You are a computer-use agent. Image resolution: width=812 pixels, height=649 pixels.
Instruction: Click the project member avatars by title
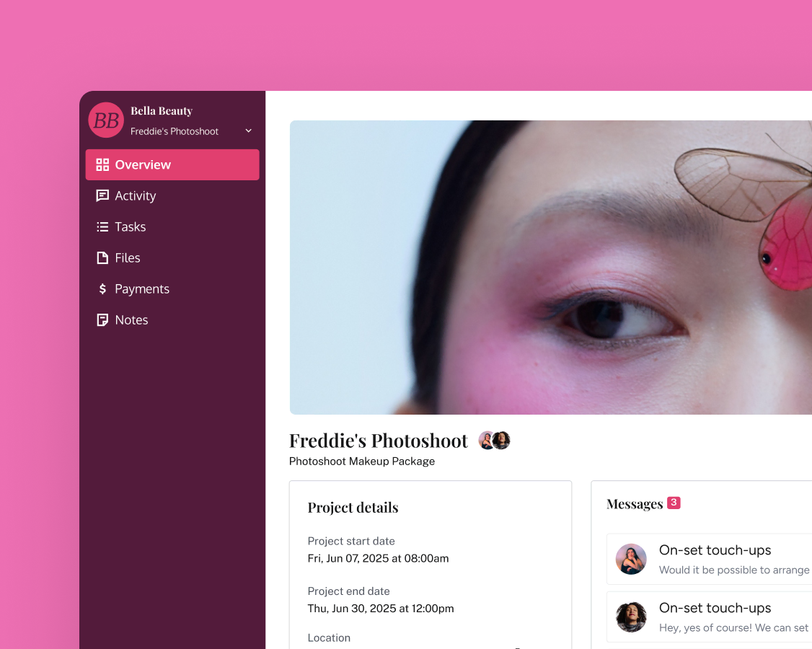pyautogui.click(x=494, y=441)
